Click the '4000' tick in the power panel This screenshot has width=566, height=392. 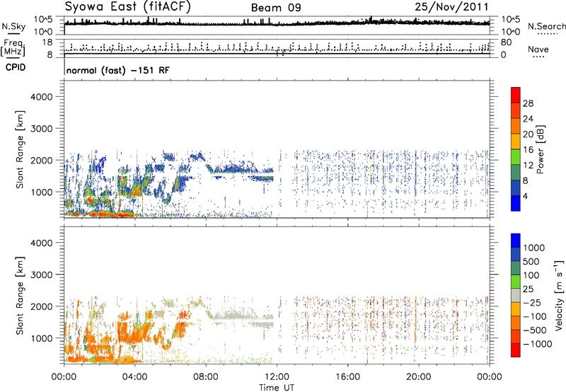42,97
